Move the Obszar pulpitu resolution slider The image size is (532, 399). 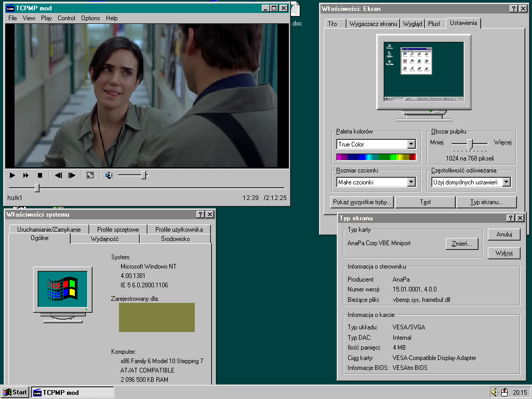[x=470, y=144]
